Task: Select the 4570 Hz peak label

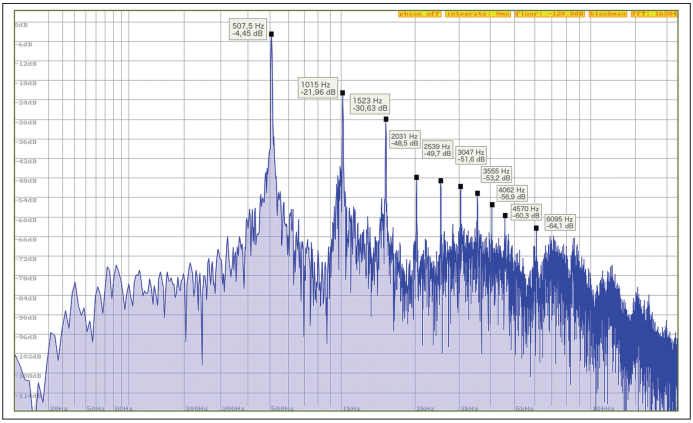Action: point(526,211)
